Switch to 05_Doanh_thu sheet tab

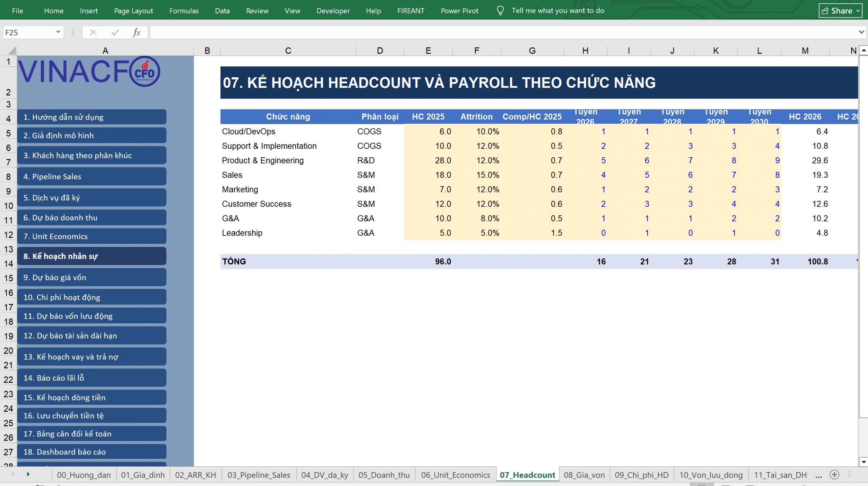point(384,475)
